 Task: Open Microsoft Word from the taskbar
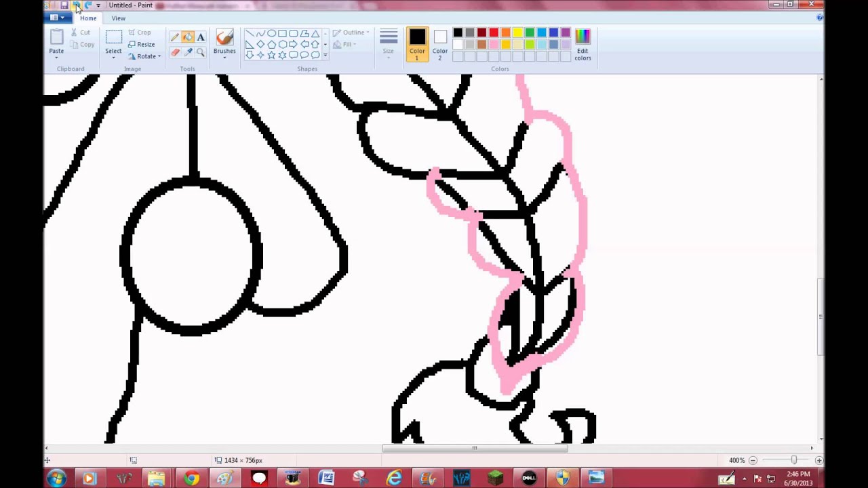[326, 479]
